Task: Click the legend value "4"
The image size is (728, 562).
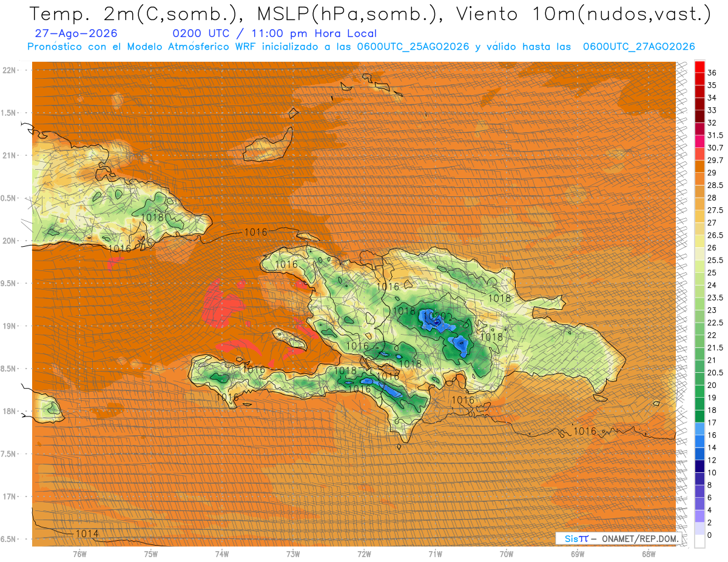Action: point(710,510)
